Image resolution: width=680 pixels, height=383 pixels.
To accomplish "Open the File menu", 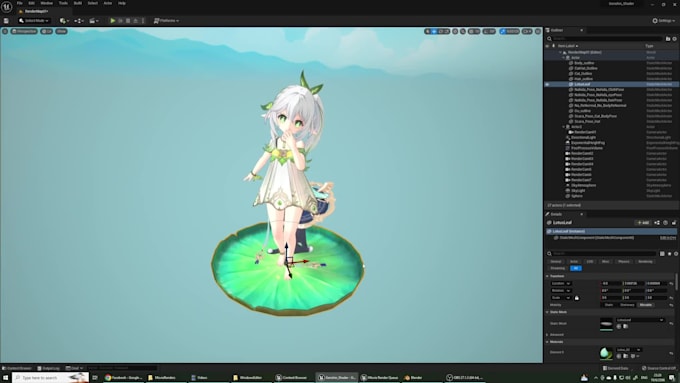I will pyautogui.click(x=20, y=3).
